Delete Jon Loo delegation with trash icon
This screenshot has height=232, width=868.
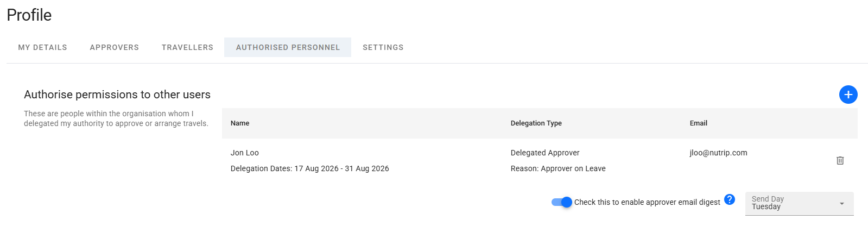[840, 160]
